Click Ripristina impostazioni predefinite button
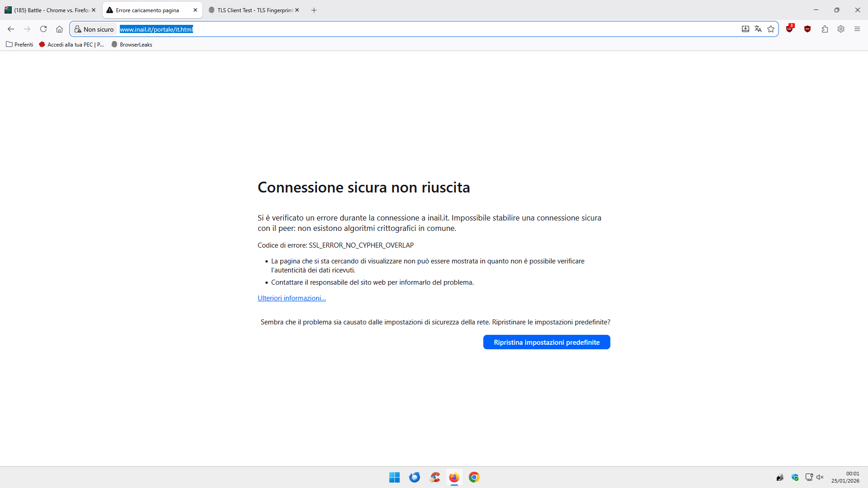Viewport: 868px width, 488px height. (x=547, y=342)
